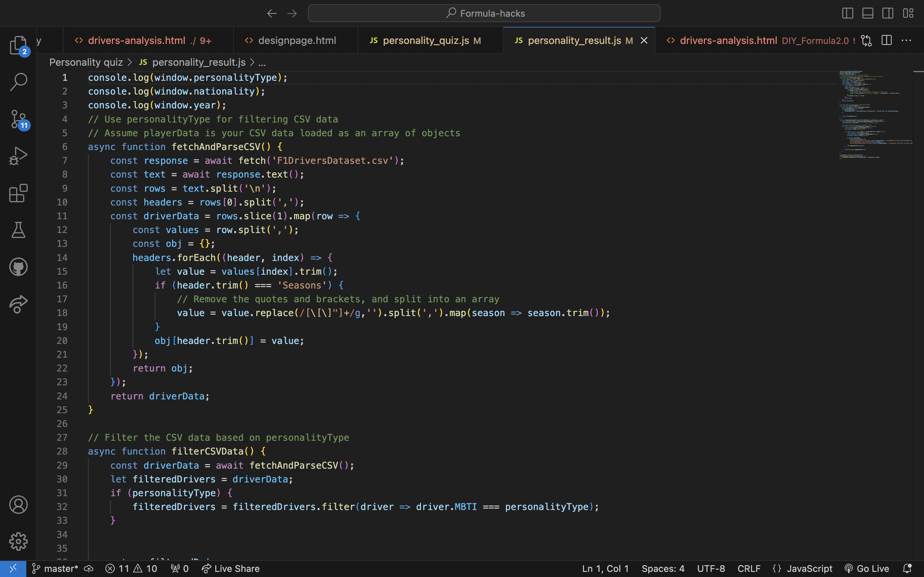Click the code minimap preview
This screenshot has width=924, height=577.
pos(874,114)
